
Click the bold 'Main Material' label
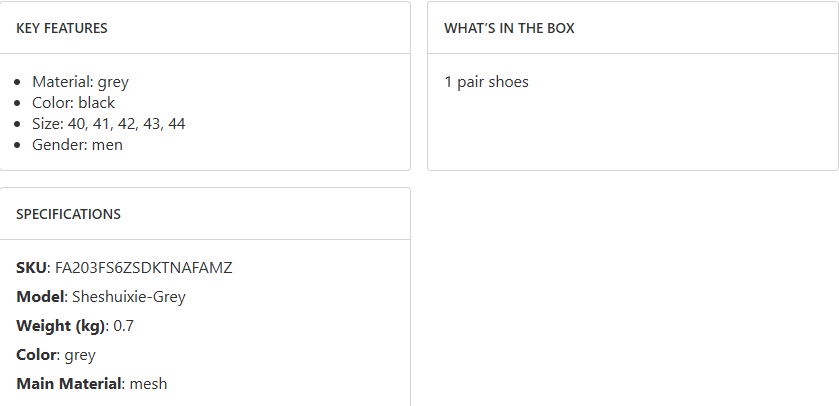pyautogui.click(x=68, y=384)
